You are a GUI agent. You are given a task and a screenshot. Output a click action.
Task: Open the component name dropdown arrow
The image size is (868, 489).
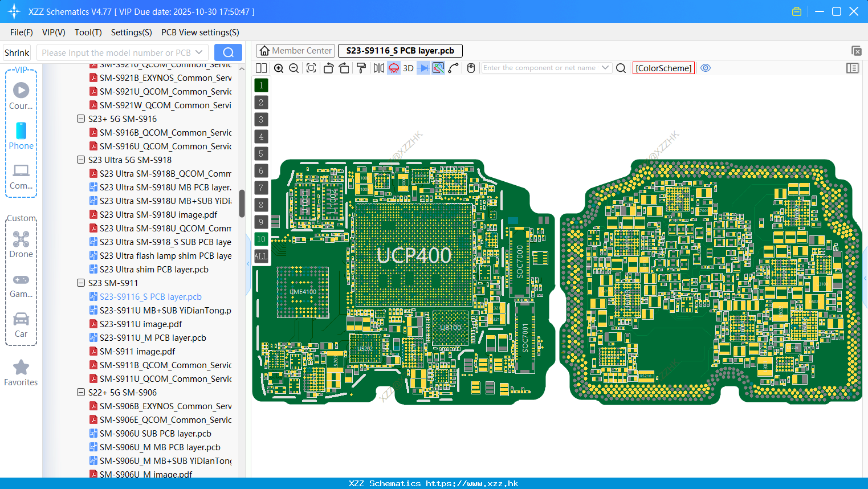tap(605, 68)
